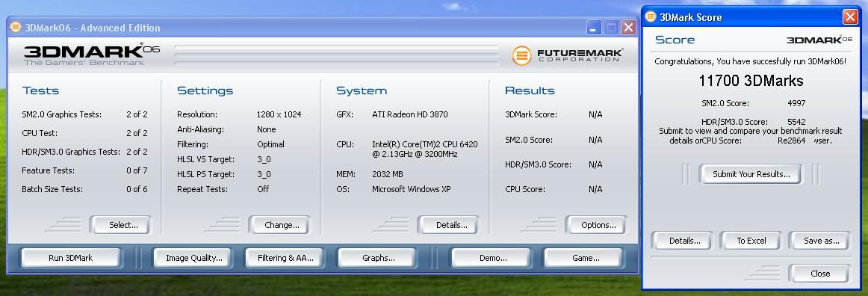Click the Tests section heading
The image size is (868, 296).
[x=40, y=90]
